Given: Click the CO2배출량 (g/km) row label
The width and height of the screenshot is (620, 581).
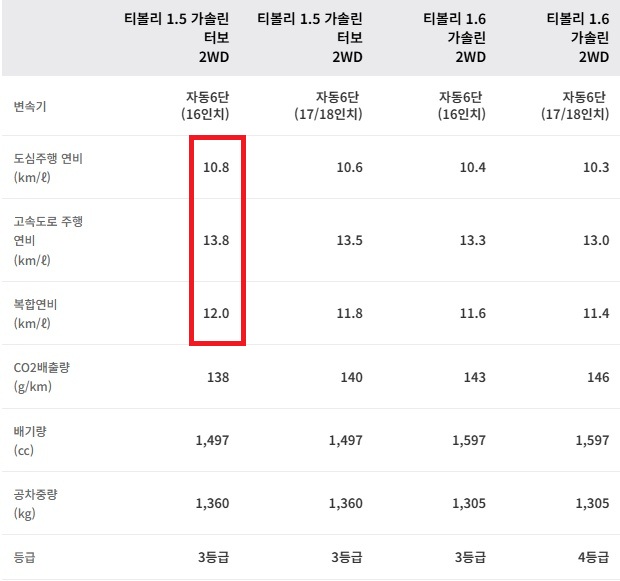Looking at the screenshot, I should pos(42,377).
